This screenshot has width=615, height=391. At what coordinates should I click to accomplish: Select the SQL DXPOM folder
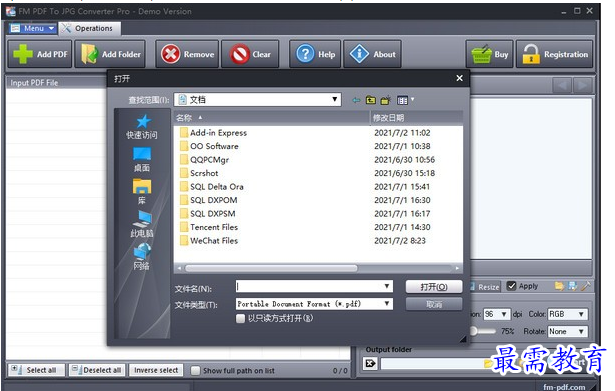209,200
